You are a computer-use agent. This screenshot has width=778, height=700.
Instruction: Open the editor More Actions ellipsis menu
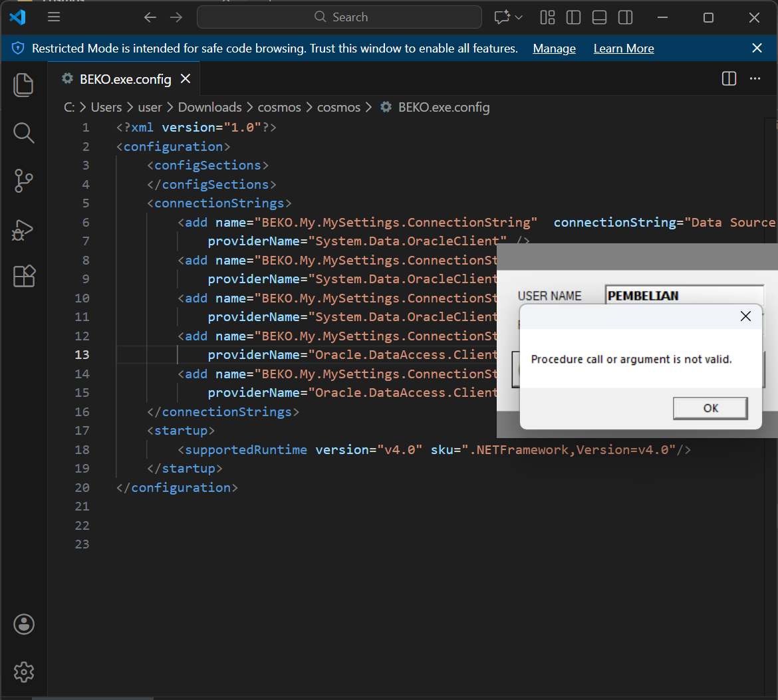click(755, 79)
